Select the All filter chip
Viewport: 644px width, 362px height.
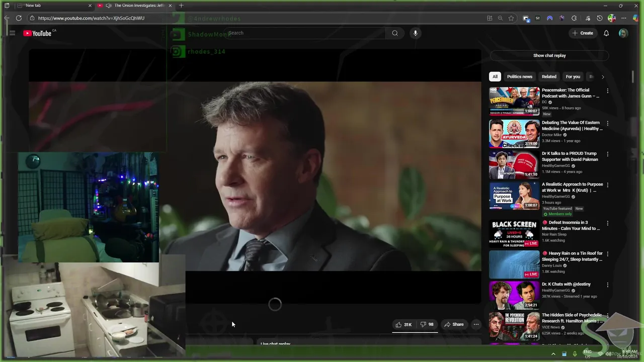(x=495, y=77)
